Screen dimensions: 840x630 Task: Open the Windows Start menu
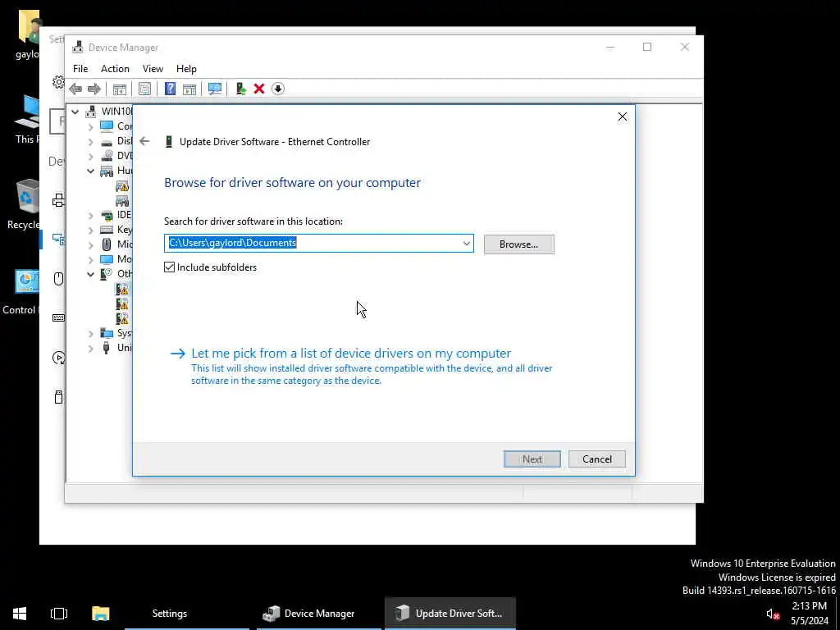[20, 614]
